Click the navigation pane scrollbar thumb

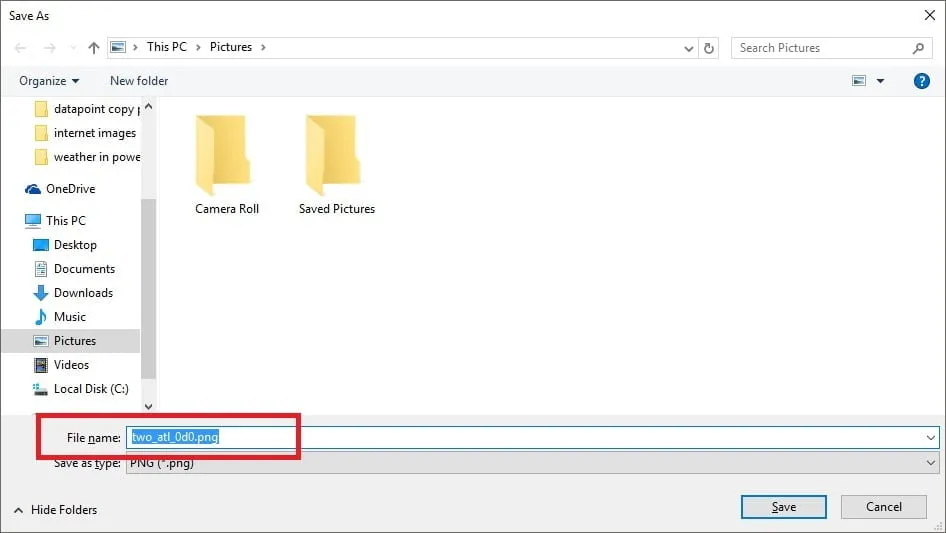tap(148, 289)
